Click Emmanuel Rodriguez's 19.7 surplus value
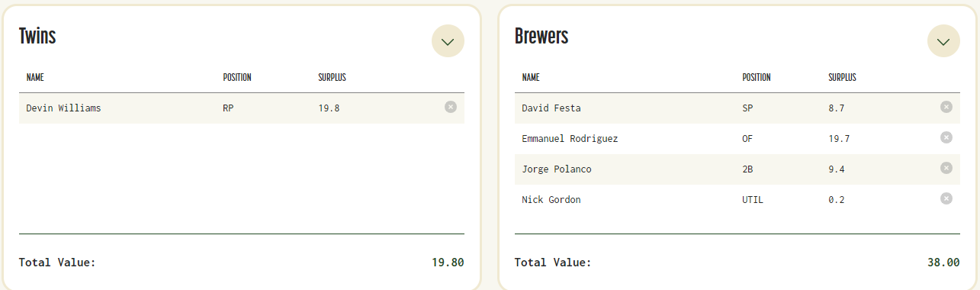The image size is (980, 290). click(x=839, y=139)
